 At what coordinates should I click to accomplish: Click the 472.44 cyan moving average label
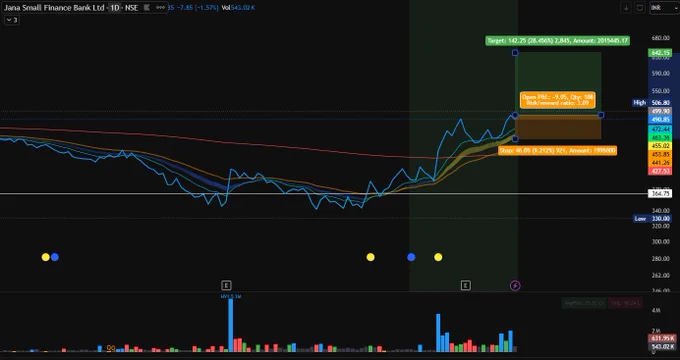pyautogui.click(x=660, y=130)
